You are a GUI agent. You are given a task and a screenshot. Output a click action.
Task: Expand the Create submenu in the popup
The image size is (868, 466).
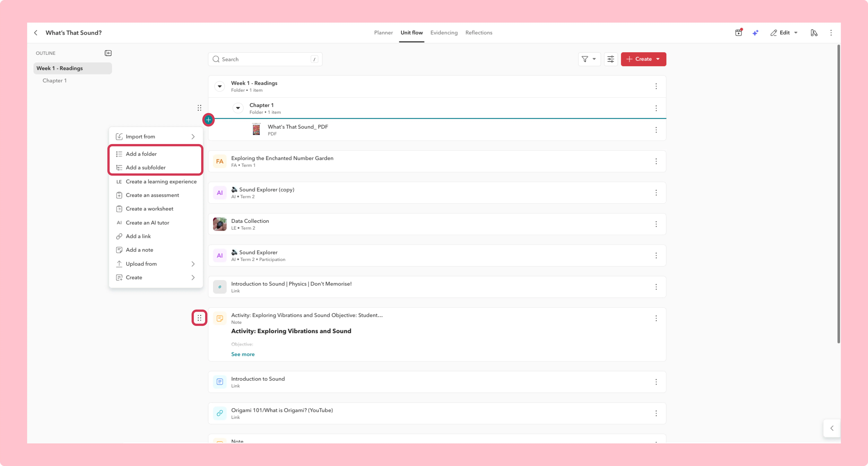(156, 277)
